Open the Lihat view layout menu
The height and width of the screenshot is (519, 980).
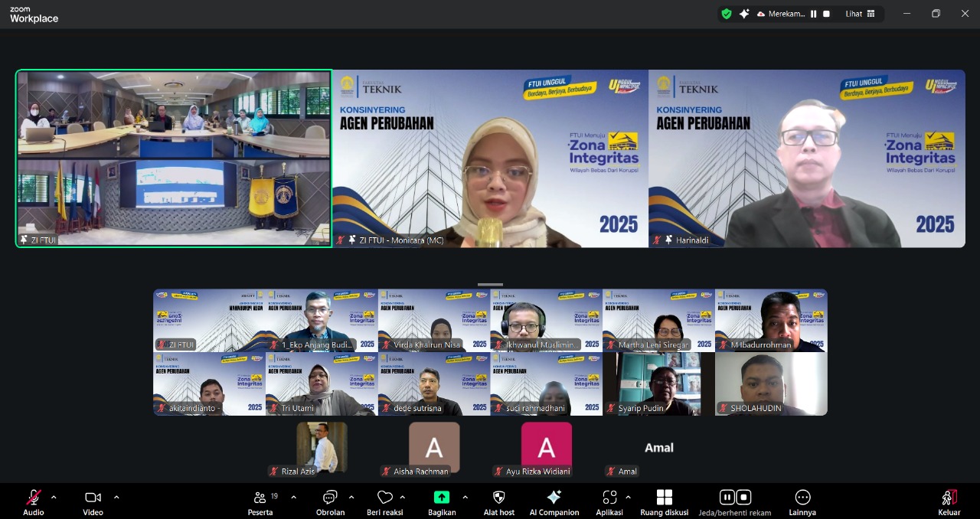point(861,14)
